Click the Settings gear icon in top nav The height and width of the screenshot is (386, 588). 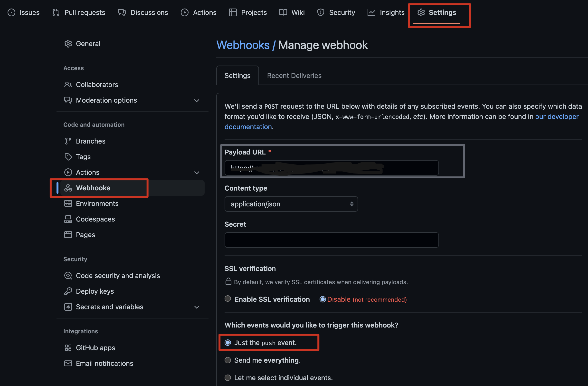click(x=421, y=12)
